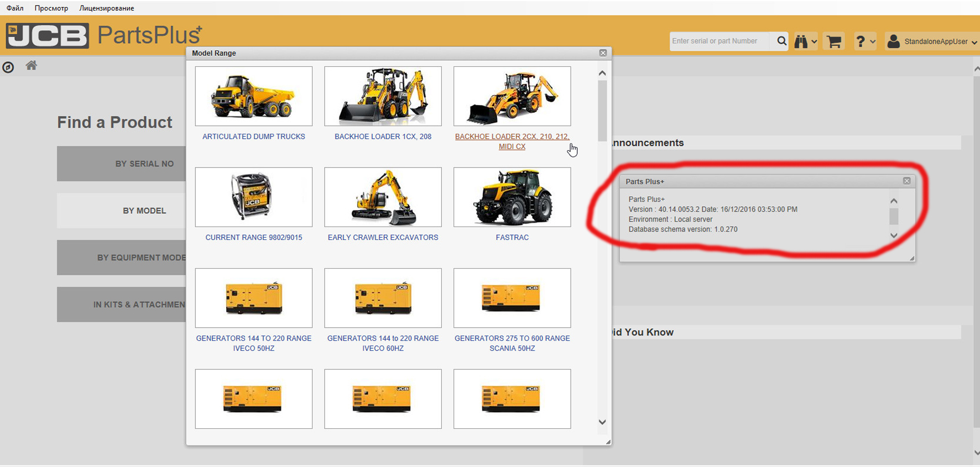Expand the help menu arrow

tap(873, 42)
